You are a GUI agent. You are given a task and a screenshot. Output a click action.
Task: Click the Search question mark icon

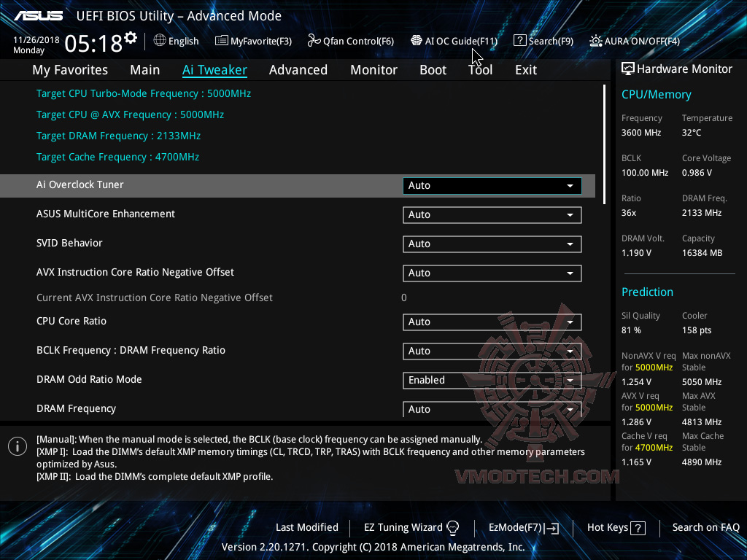tap(519, 41)
